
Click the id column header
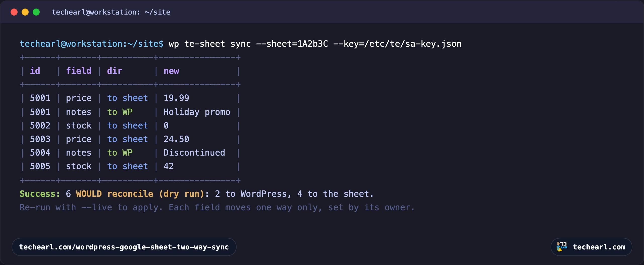click(35, 71)
